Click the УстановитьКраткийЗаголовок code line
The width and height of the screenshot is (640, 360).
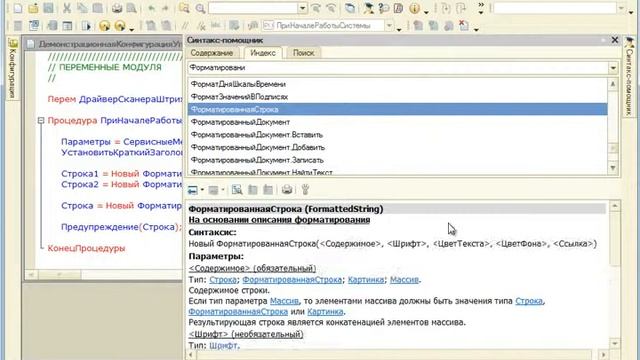tap(121, 153)
